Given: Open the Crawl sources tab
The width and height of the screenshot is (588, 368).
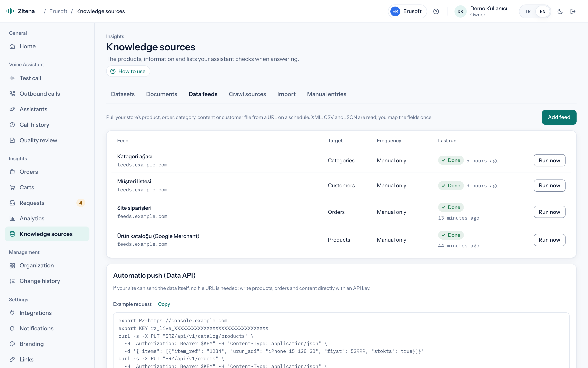Looking at the screenshot, I should [247, 94].
